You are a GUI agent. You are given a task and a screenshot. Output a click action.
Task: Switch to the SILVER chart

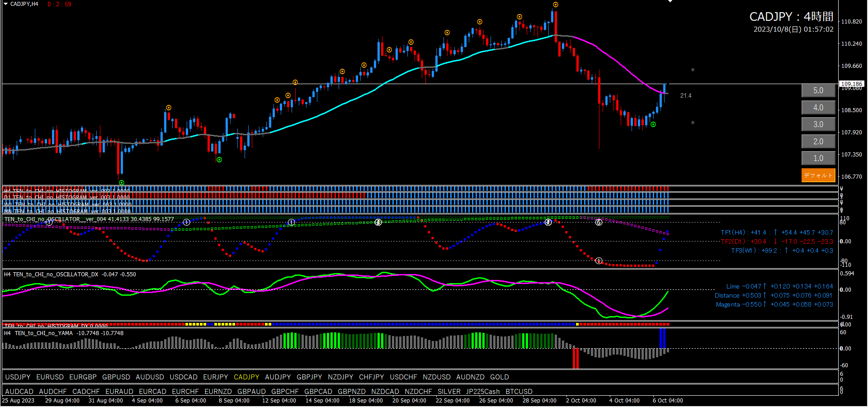click(449, 392)
